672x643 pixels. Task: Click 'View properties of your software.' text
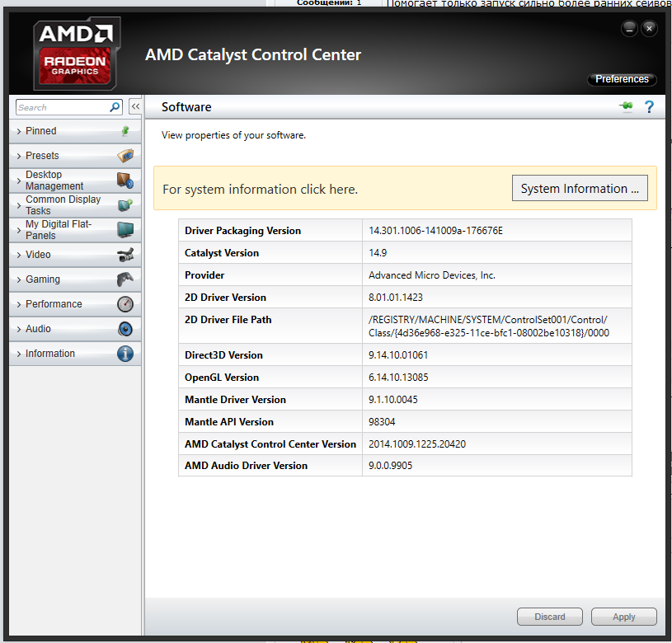233,135
